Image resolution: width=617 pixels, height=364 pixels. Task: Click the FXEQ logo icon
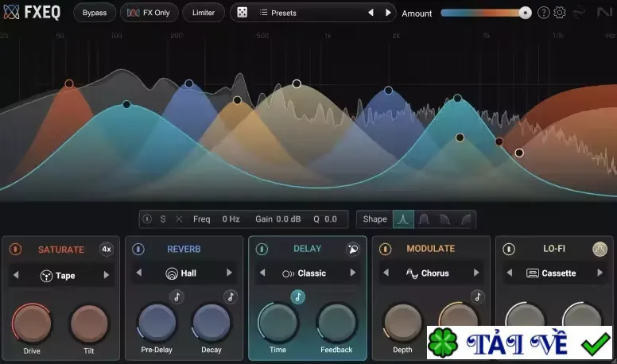pos(11,12)
